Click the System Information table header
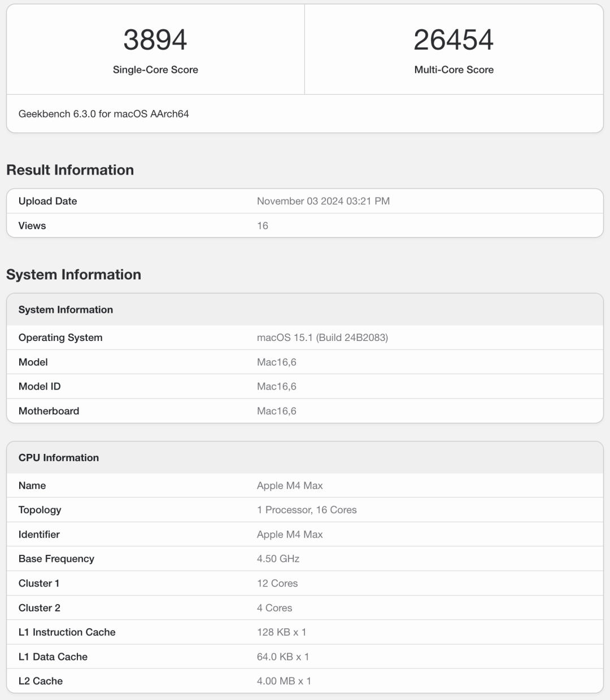This screenshot has height=700, width=610. 66,309
